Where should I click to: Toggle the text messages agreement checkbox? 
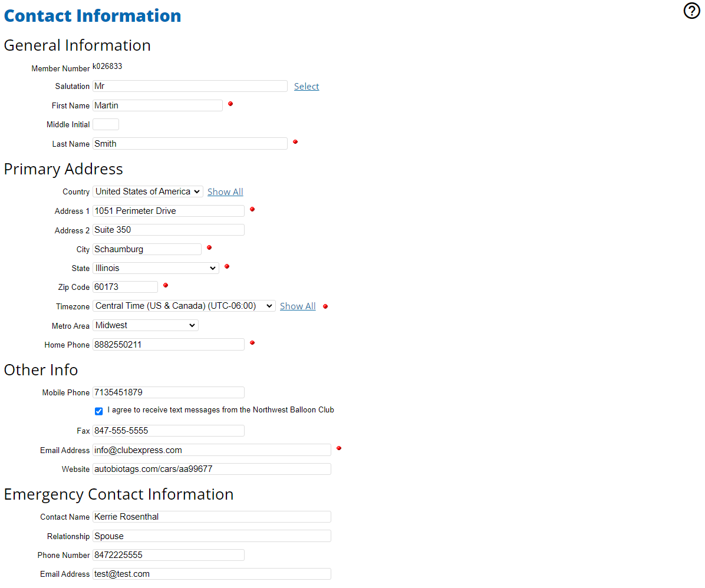(98, 411)
